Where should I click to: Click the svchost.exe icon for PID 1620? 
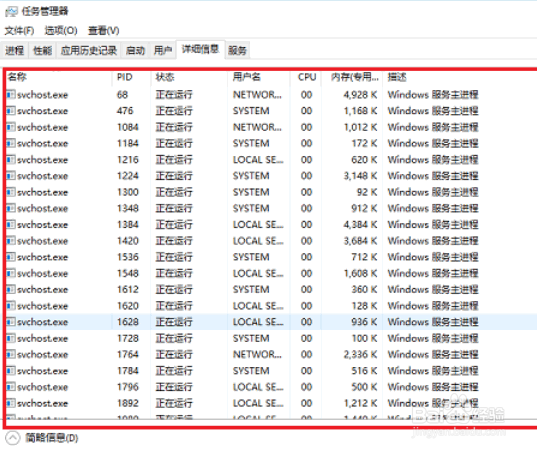click(11, 306)
